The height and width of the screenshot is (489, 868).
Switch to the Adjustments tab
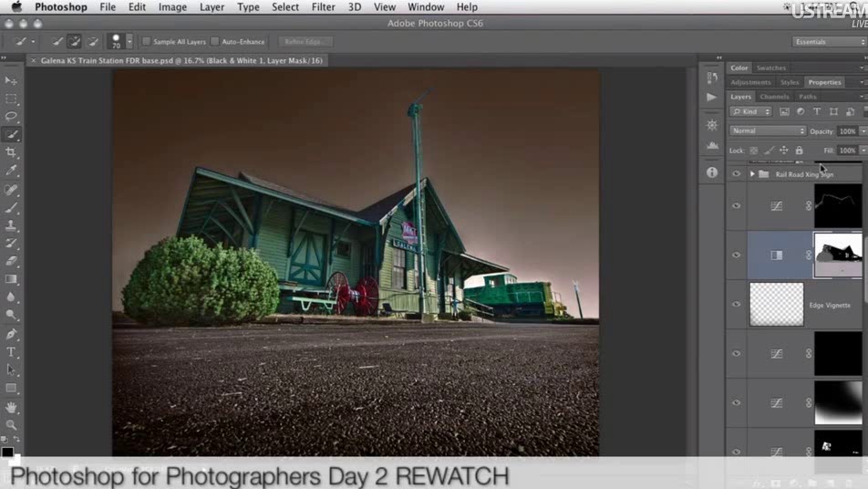(750, 82)
